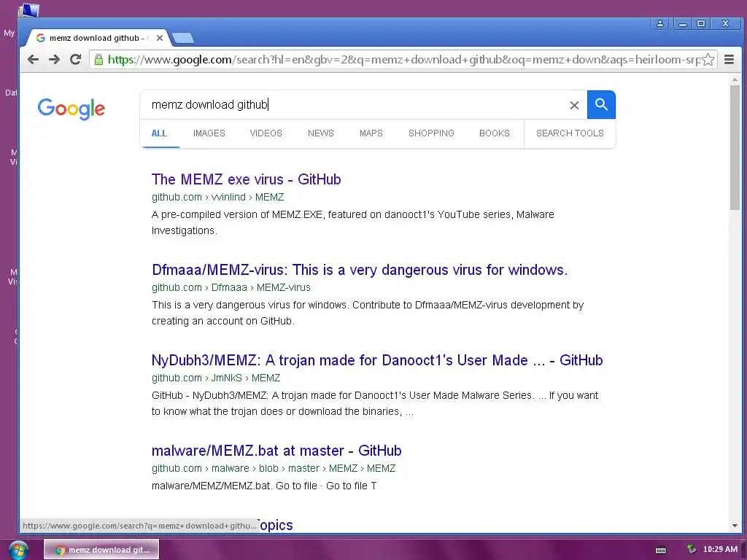
Task: Click the user profile icon in title bar
Action: click(659, 23)
